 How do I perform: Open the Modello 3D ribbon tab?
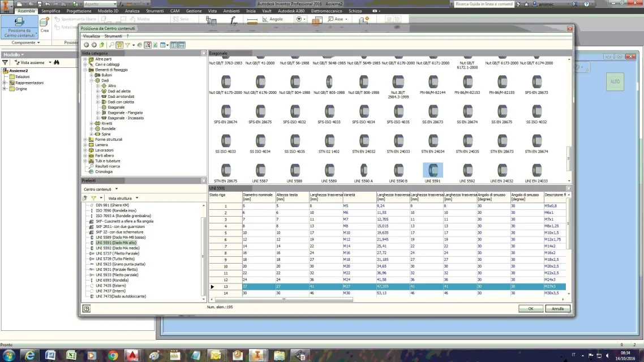click(108, 11)
